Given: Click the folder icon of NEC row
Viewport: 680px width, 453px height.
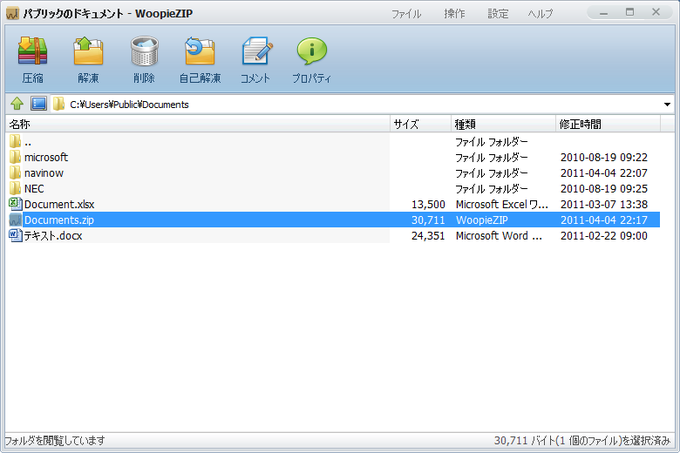Looking at the screenshot, I should point(15,189).
